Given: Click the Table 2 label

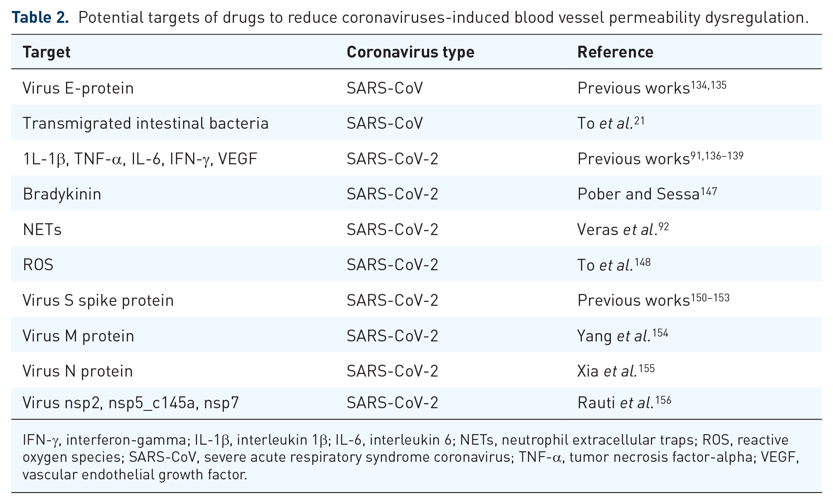Looking at the screenshot, I should pos(40,18).
